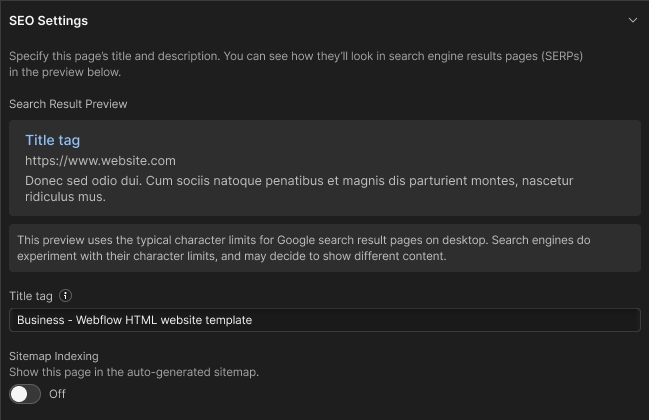Open the Title tag info icon

click(66, 296)
